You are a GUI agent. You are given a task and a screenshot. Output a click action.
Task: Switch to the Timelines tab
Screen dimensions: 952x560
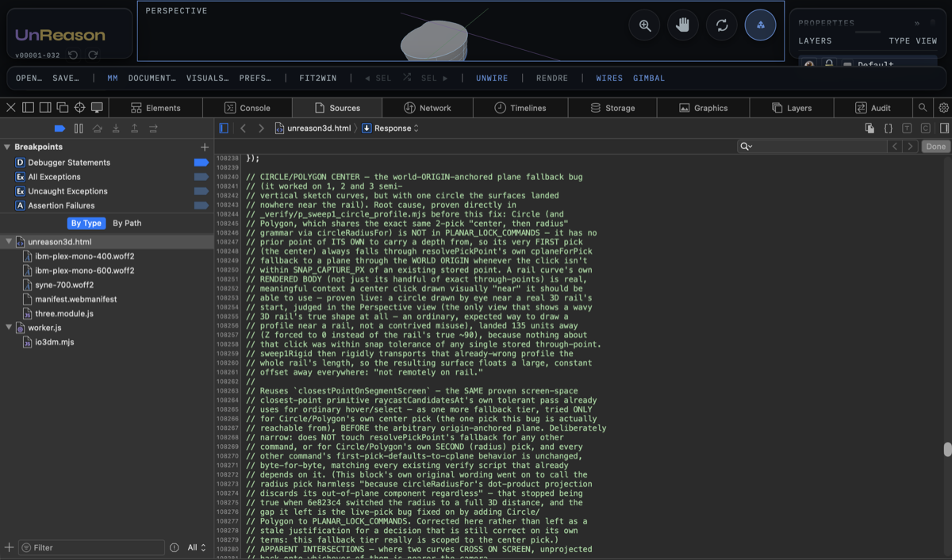pos(520,108)
